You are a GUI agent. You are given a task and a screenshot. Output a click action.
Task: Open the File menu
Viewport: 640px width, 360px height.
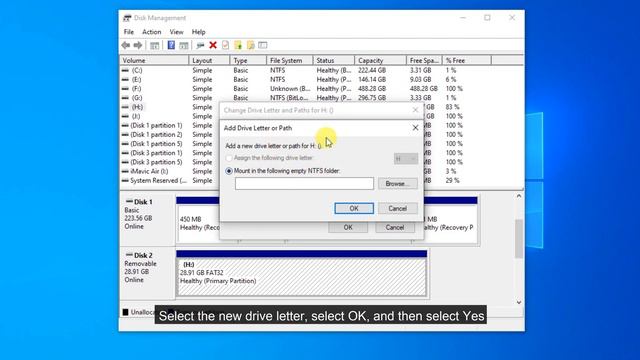[x=129, y=32]
